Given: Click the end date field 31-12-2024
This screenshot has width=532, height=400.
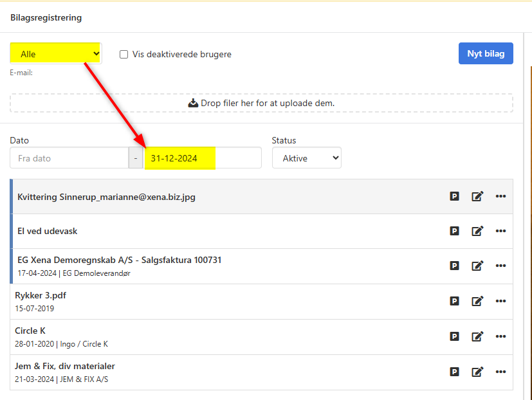Looking at the screenshot, I should [202, 158].
